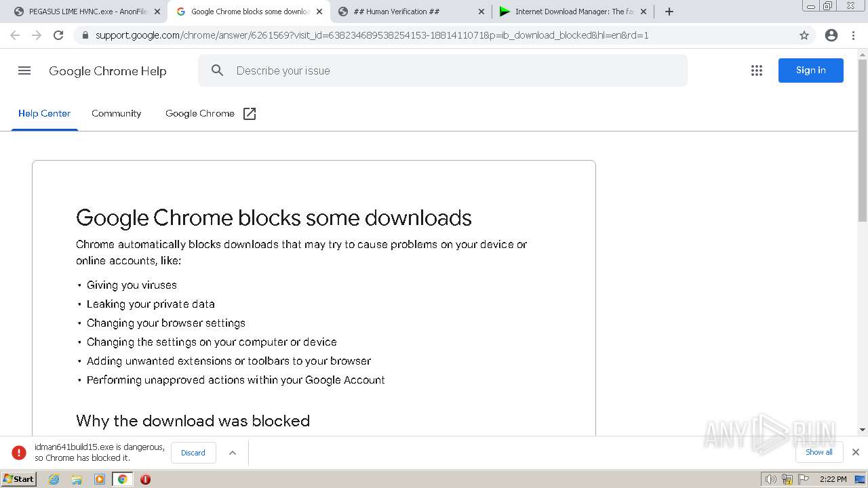868x488 pixels.
Task: Open a new browser tab
Action: pyautogui.click(x=669, y=12)
